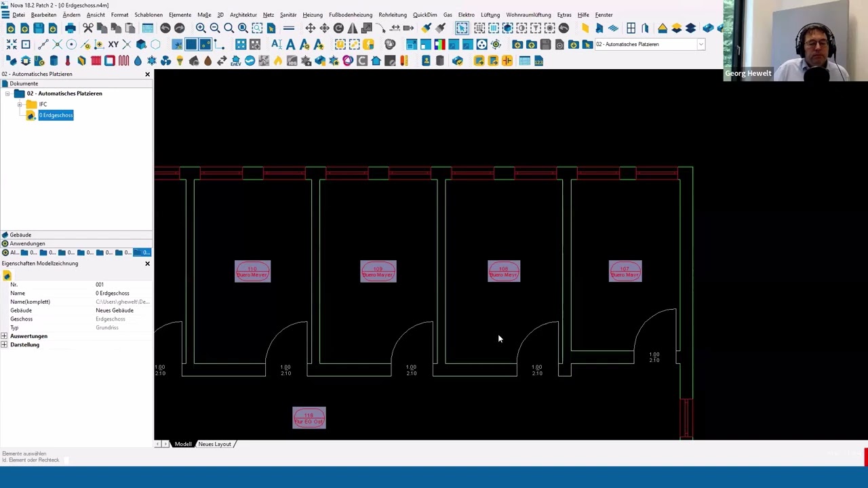The image size is (868, 488).
Task: Close the Automatisches Platzieren side panel
Action: coord(147,74)
